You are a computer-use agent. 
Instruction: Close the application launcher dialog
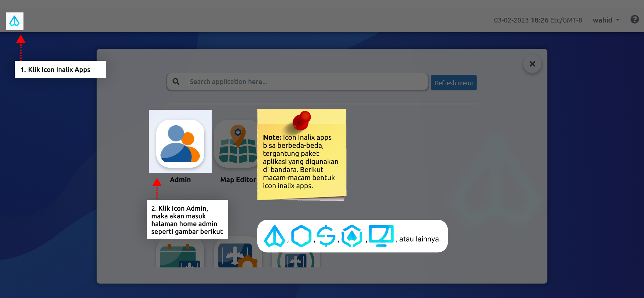click(x=532, y=64)
